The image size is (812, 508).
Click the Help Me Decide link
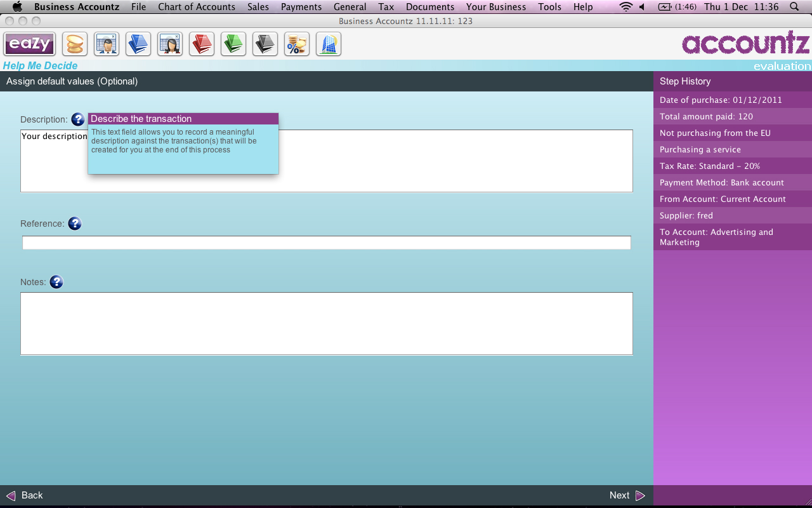coord(40,65)
